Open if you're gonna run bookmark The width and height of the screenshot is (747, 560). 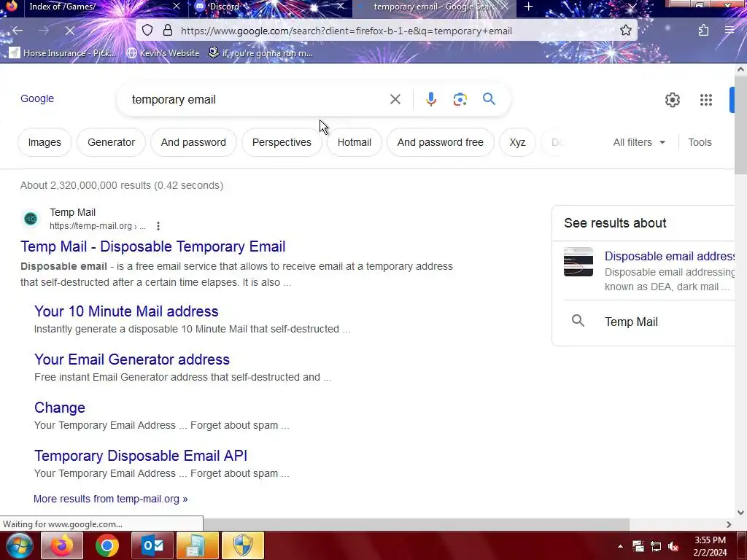point(260,52)
